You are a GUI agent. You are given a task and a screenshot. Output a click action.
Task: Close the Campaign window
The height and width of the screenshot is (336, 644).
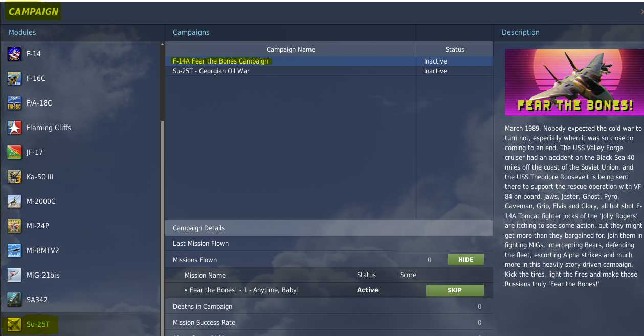point(642,11)
